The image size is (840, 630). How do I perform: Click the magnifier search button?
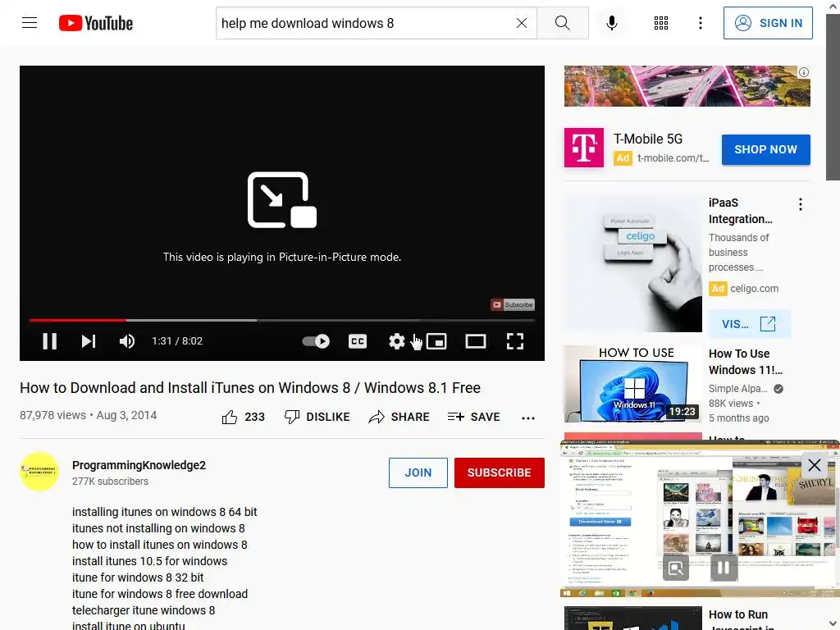pos(562,23)
